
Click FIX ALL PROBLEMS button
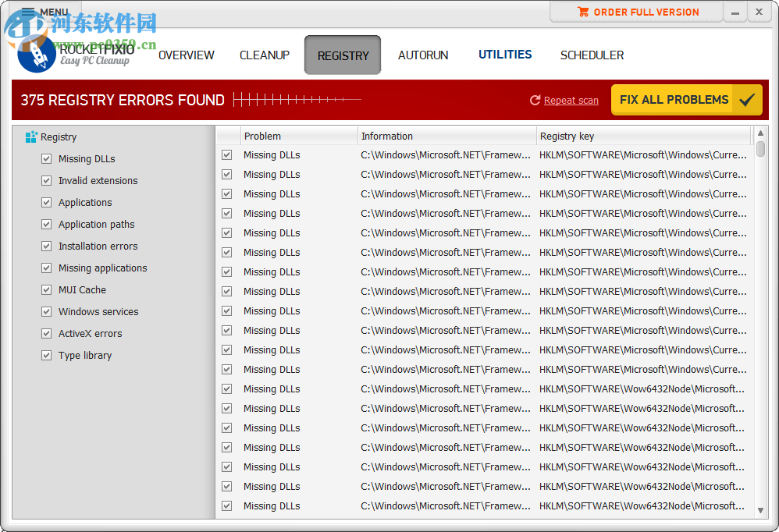tap(687, 100)
